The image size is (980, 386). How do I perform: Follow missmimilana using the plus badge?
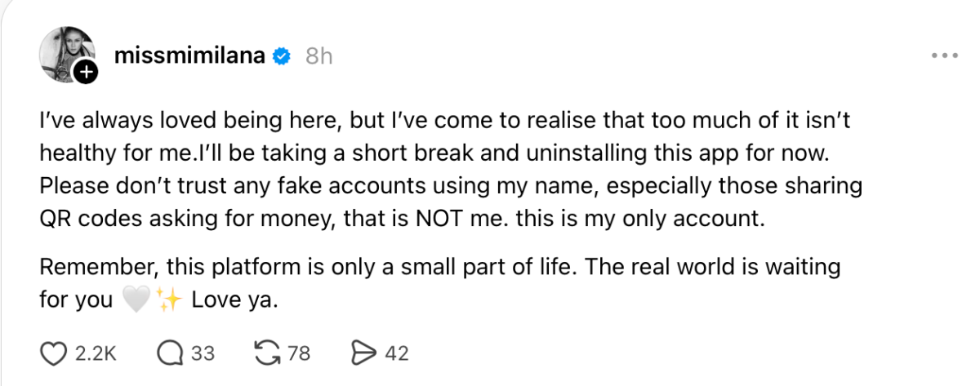click(85, 73)
